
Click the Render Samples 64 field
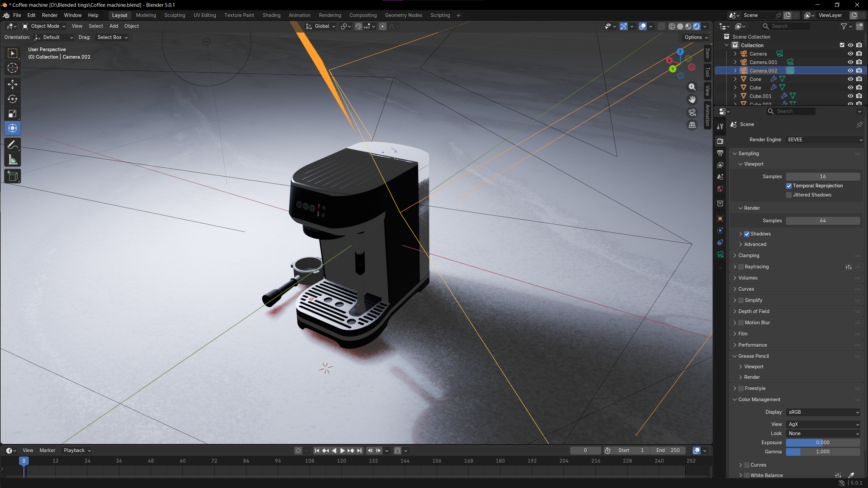pos(823,221)
